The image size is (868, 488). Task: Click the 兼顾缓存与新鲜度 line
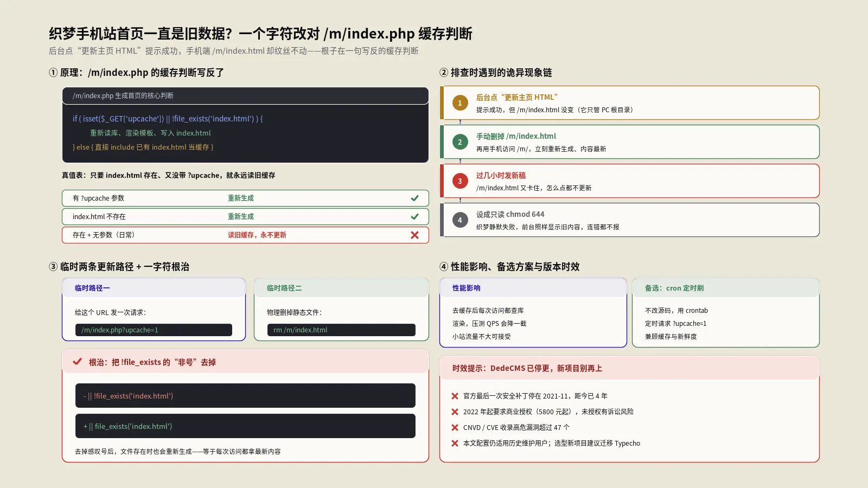coord(671,336)
